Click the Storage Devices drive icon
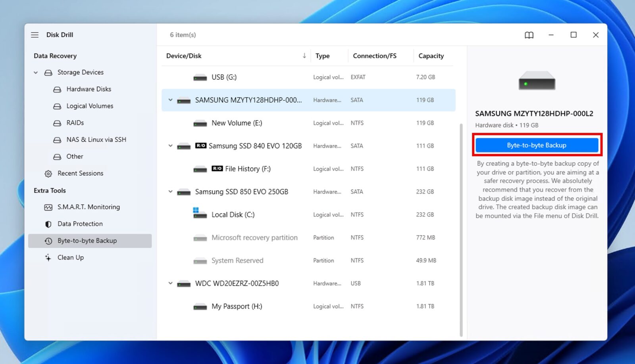 [x=48, y=72]
